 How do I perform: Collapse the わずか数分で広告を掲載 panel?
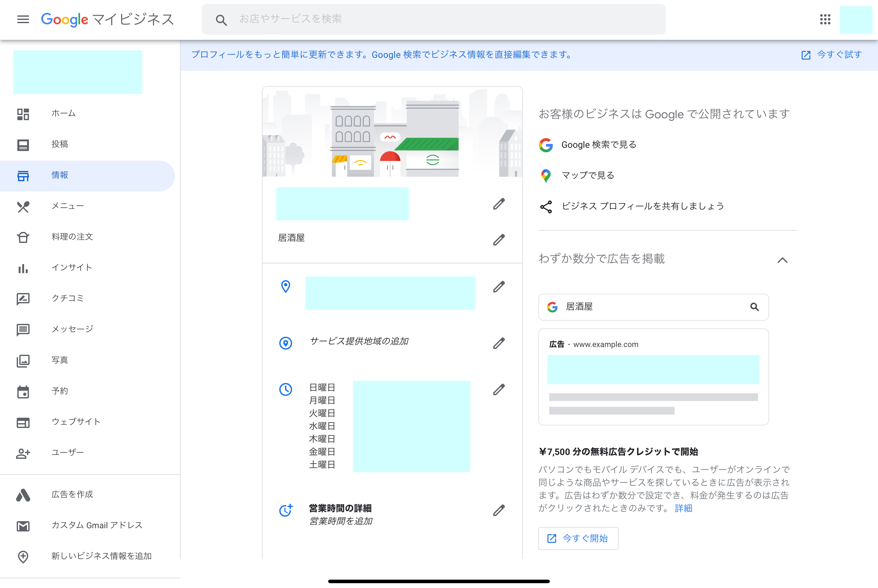pos(783,260)
